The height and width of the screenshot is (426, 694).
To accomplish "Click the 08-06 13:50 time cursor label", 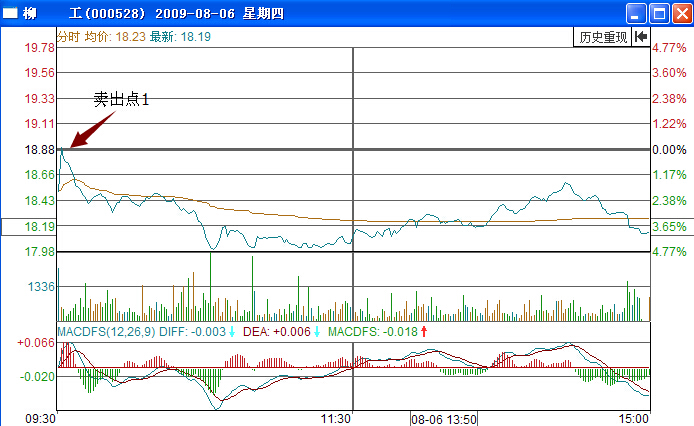I will pyautogui.click(x=444, y=418).
